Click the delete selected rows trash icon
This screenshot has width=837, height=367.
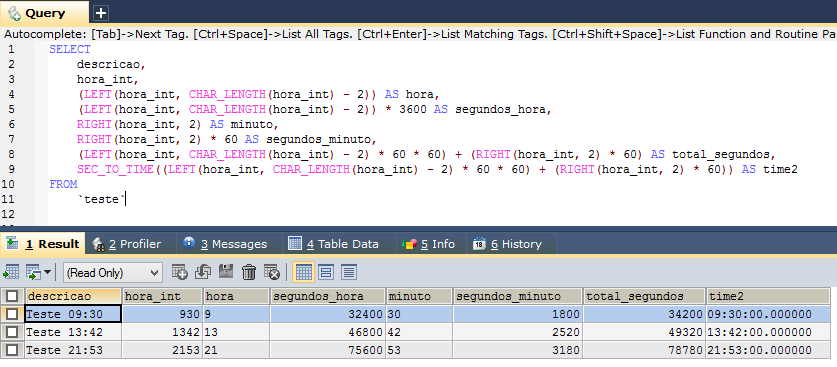pos(249,273)
